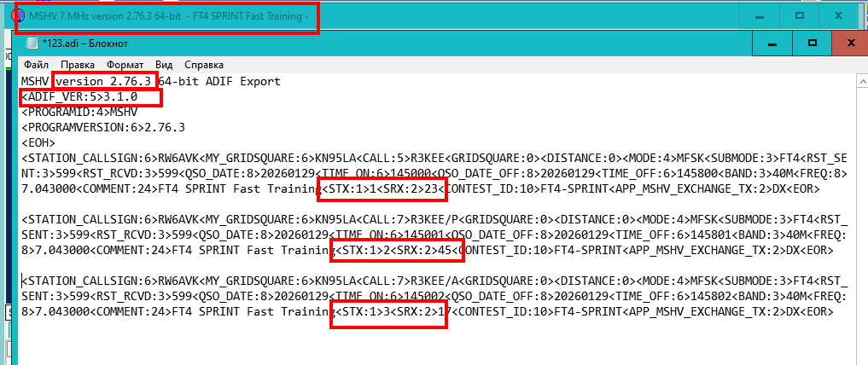868x365 pixels.
Task: Open the Файл menu
Action: (36, 65)
